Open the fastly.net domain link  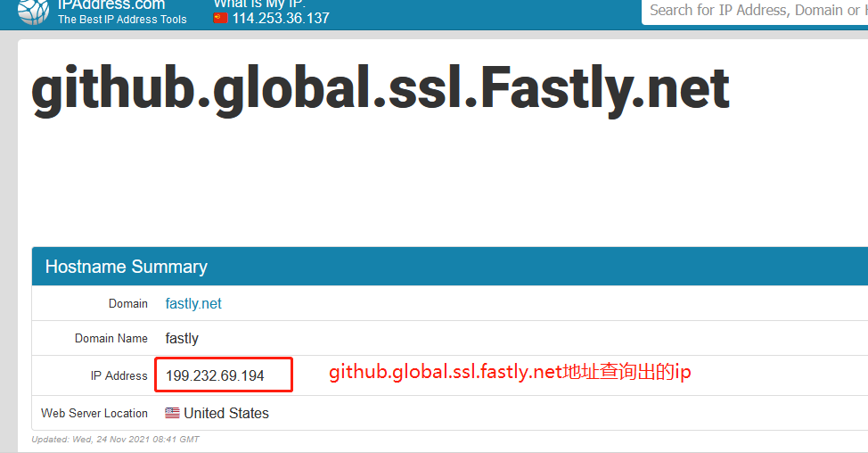tap(193, 303)
